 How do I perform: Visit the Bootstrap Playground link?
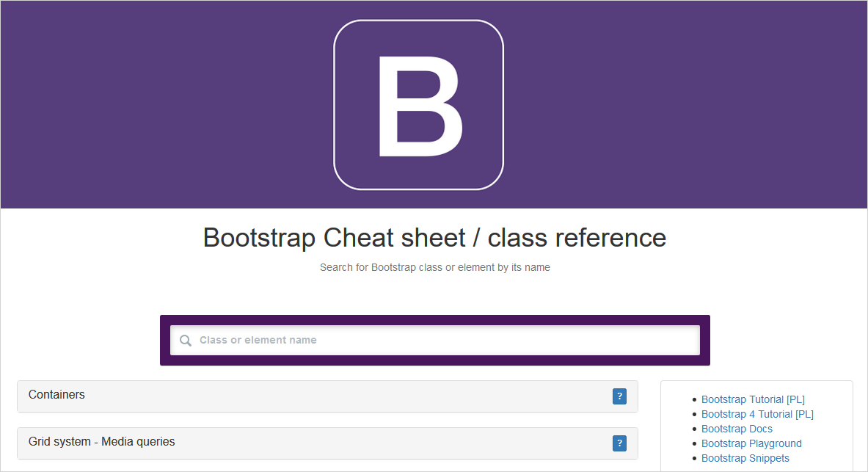click(x=751, y=443)
